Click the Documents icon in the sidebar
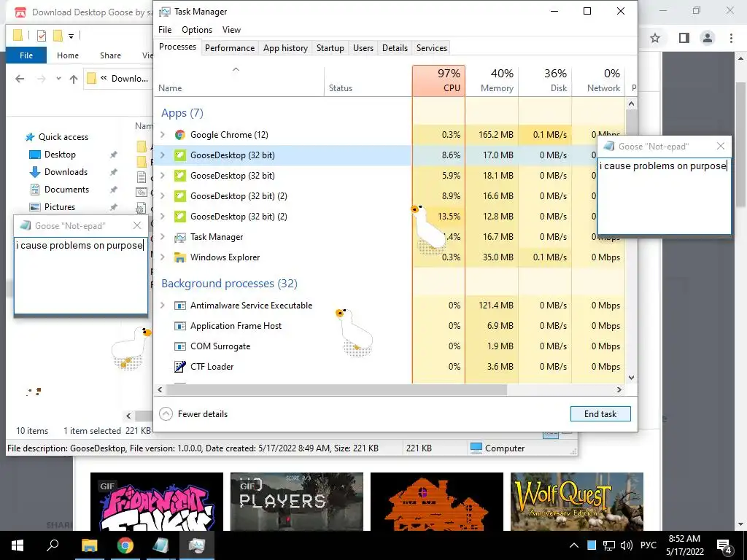This screenshot has width=747, height=560. pos(35,190)
